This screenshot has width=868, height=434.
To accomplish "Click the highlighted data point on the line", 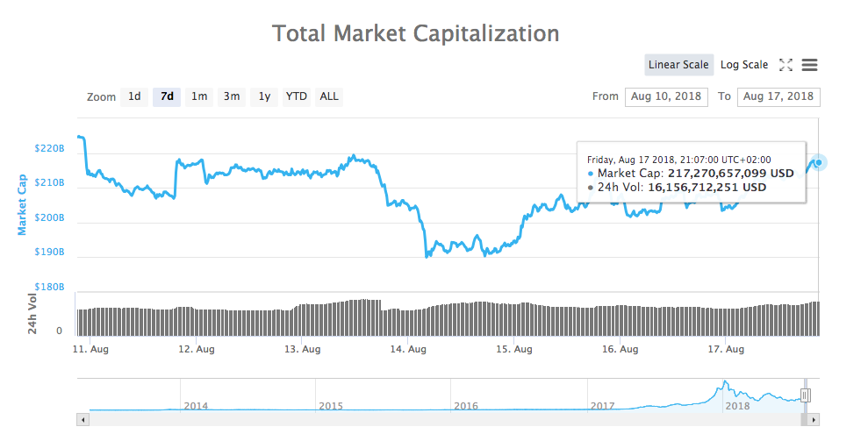I will coord(819,162).
